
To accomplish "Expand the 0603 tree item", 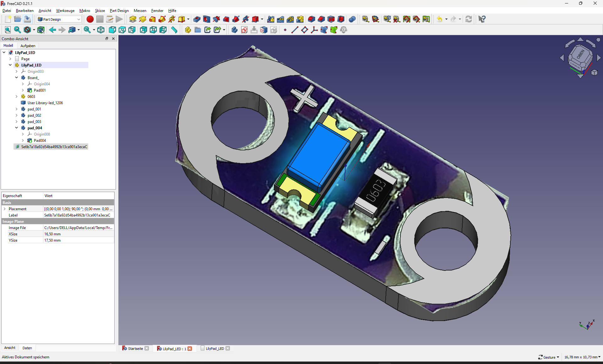I will 17,96.
